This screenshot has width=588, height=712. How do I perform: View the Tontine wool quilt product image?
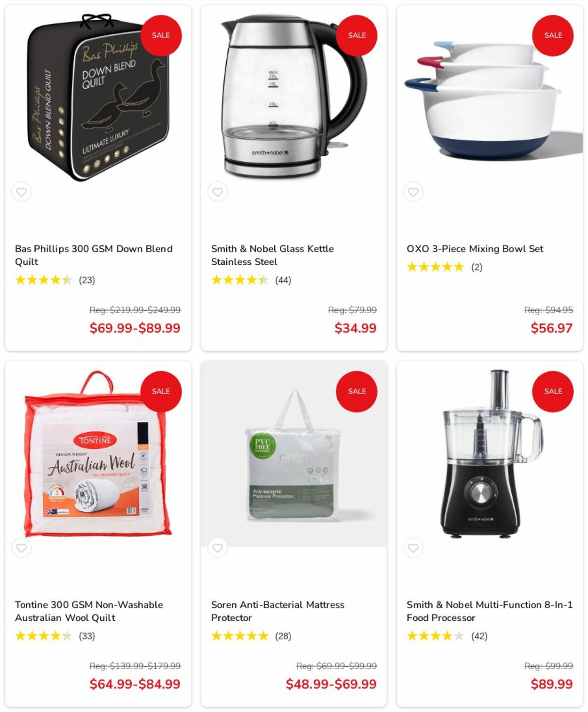point(98,453)
